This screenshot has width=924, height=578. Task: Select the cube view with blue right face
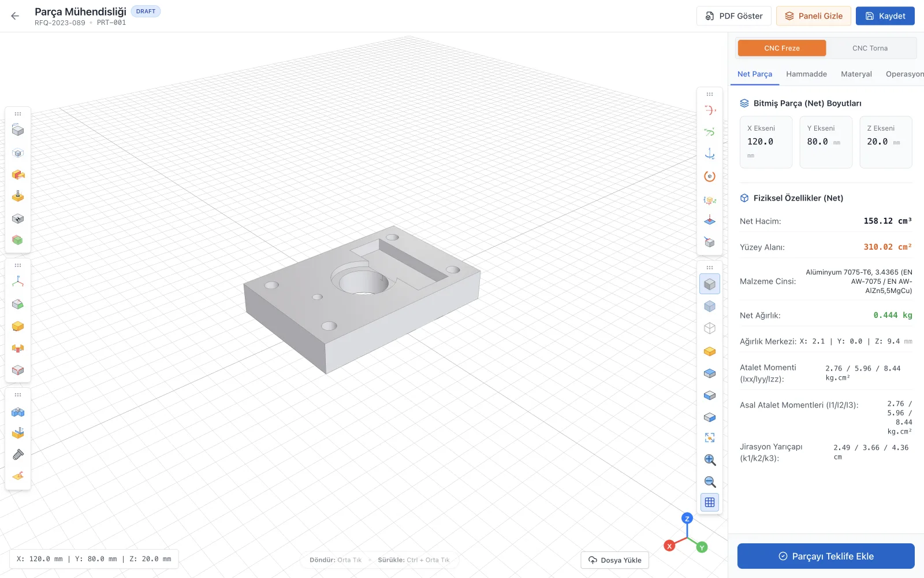[x=710, y=417]
